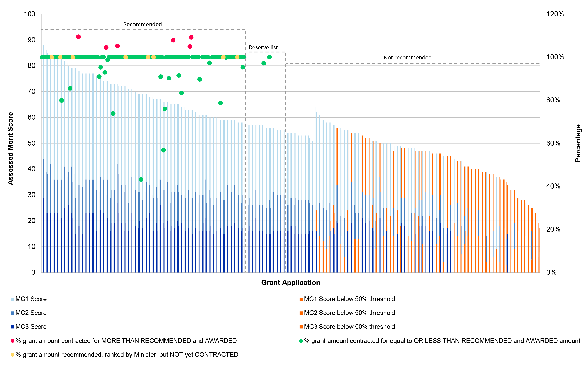
Task: Click the left axis value 90
Action: coord(32,40)
